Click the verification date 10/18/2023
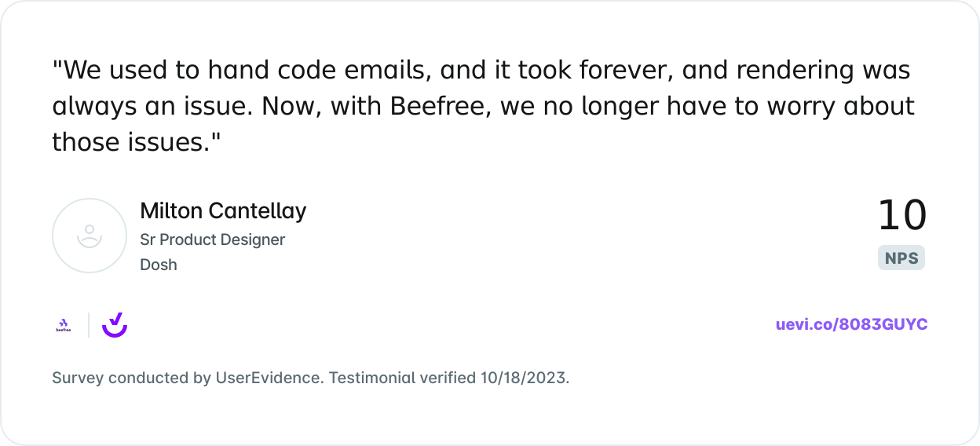The height and width of the screenshot is (446, 980). tap(524, 378)
